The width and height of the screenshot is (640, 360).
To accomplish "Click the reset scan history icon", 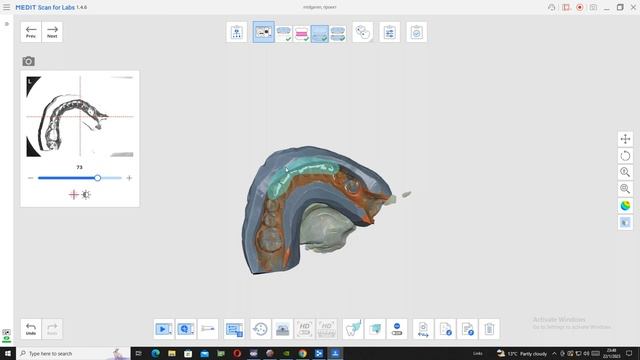I will coord(260,329).
